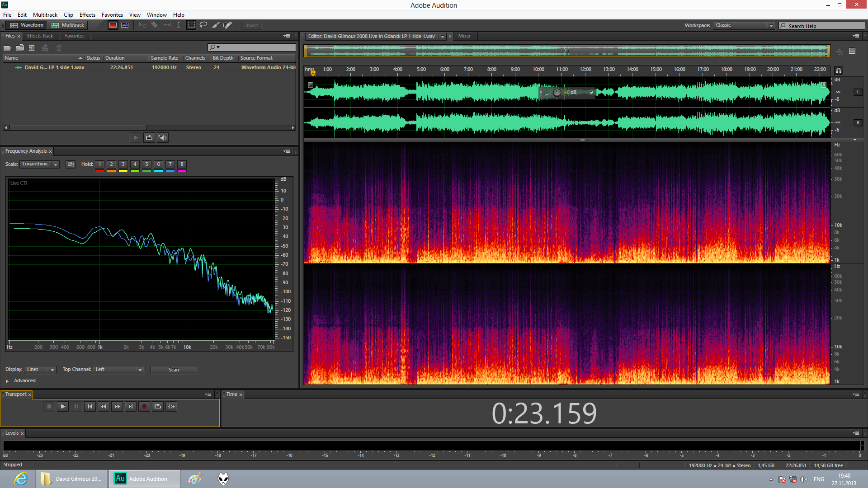The height and width of the screenshot is (488, 868).
Task: Adjust the HUD volume knob on waveform
Action: (x=557, y=93)
